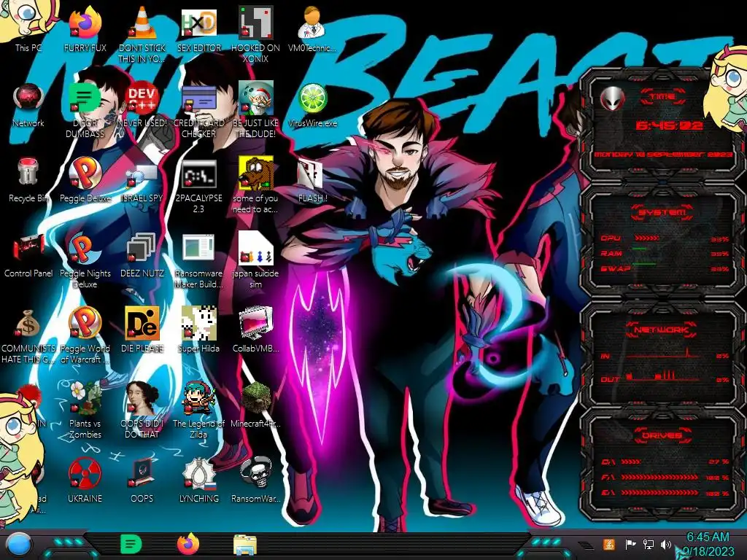This screenshot has height=560, width=747.
Task: Select the D FOR DUMBASS desktop shortcut
Action: (85, 109)
